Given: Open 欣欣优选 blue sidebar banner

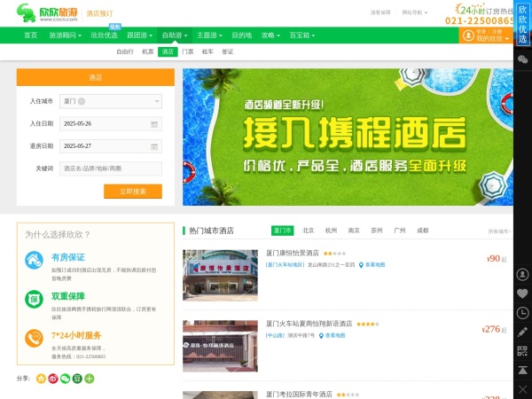Looking at the screenshot, I should (522, 23).
